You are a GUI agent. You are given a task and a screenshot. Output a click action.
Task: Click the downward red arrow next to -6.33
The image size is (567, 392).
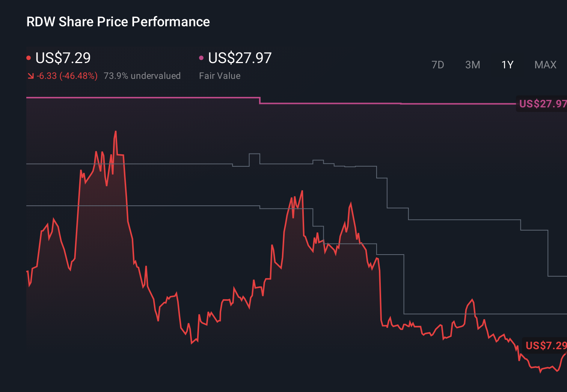click(x=31, y=75)
